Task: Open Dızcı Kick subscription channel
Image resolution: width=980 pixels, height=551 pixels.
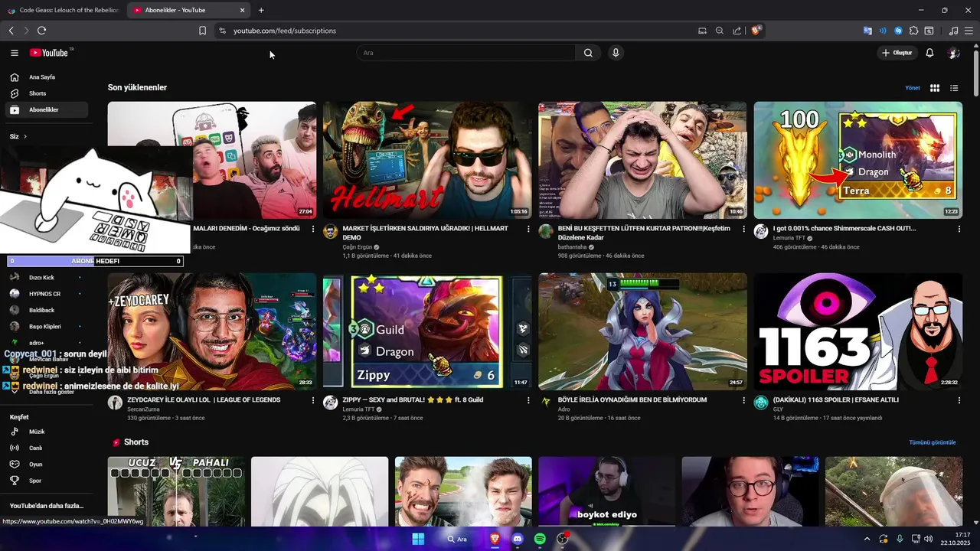Action: (x=46, y=278)
